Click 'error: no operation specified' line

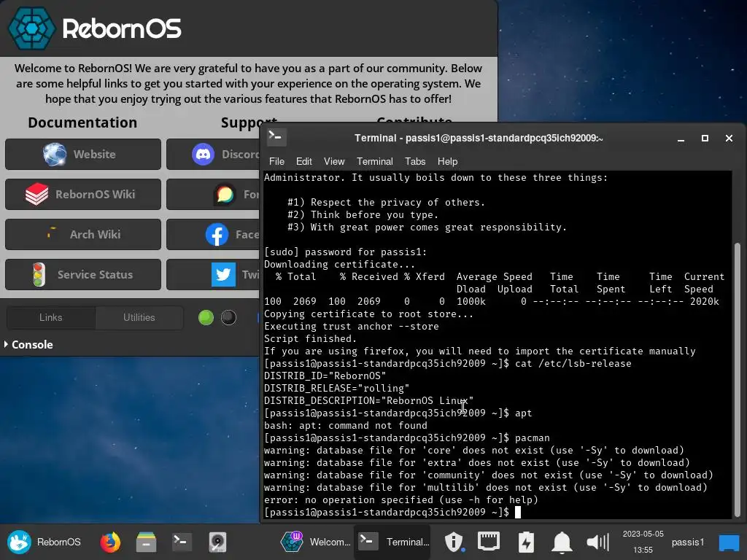point(401,499)
